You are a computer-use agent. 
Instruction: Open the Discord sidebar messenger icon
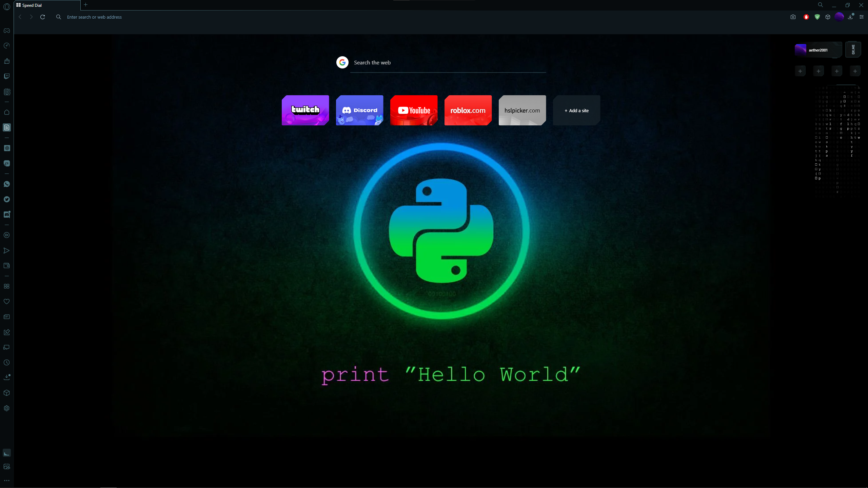[7, 215]
